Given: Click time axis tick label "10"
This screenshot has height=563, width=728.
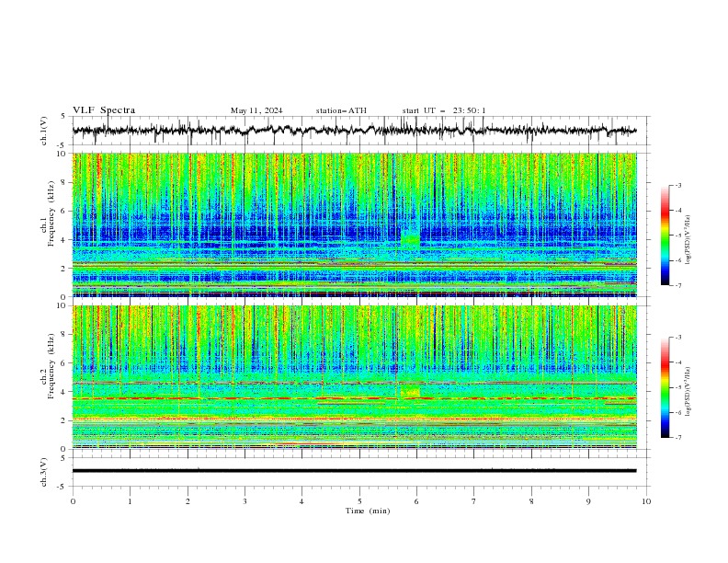Looking at the screenshot, I should point(646,501).
